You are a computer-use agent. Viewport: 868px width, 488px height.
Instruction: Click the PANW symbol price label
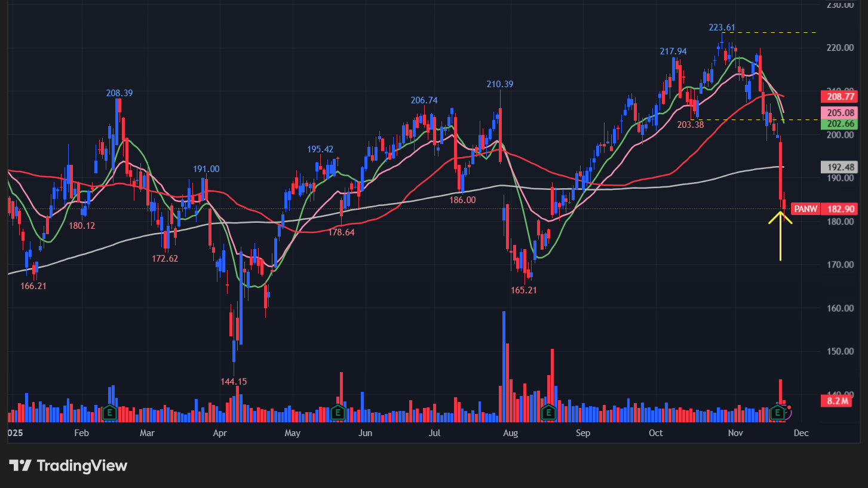824,209
